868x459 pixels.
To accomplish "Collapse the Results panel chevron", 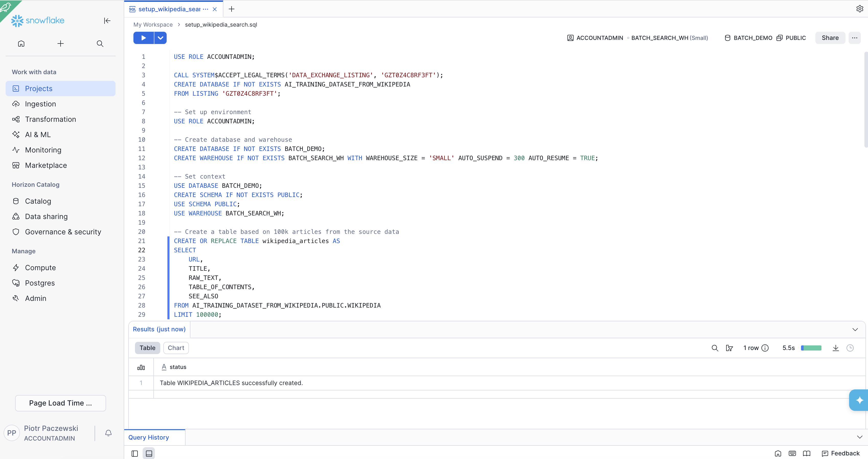I will pos(855,329).
